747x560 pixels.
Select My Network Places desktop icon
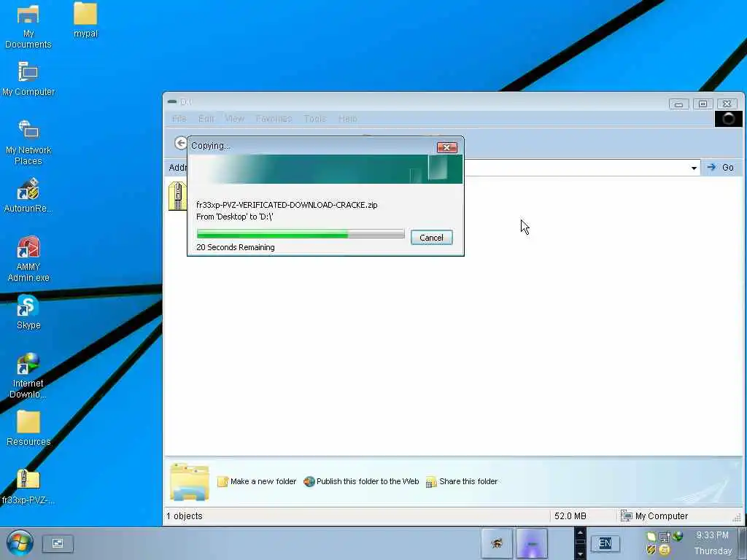(x=28, y=142)
